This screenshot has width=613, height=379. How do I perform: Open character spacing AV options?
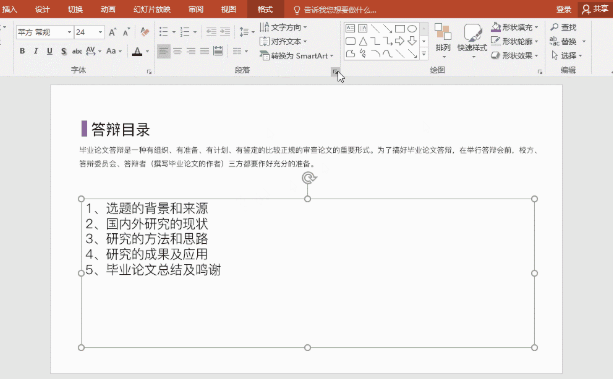pyautogui.click(x=93, y=51)
